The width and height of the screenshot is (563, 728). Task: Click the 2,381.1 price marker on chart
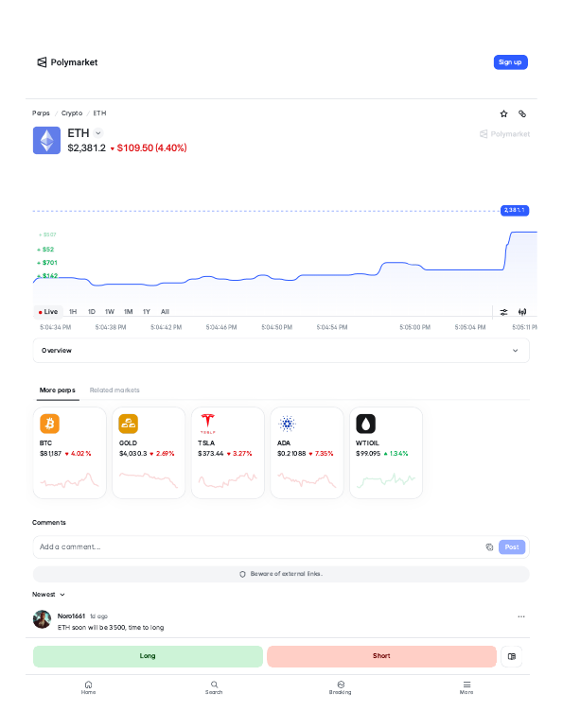(514, 210)
